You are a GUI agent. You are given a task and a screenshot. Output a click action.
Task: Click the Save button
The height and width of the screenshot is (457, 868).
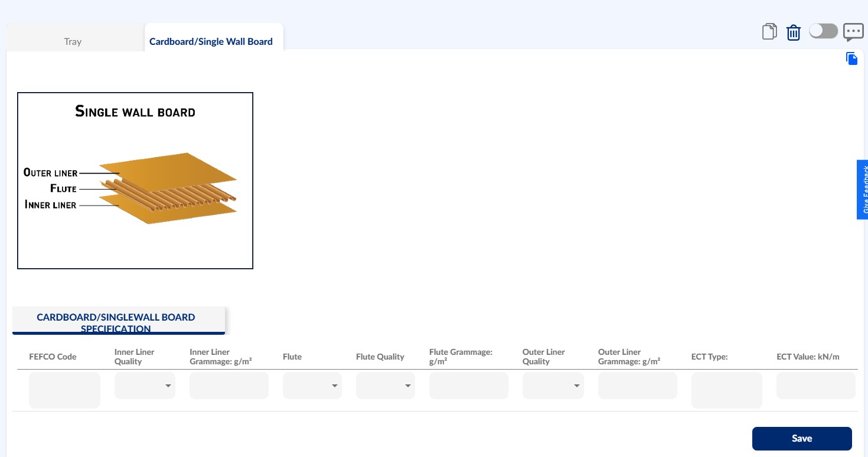802,439
